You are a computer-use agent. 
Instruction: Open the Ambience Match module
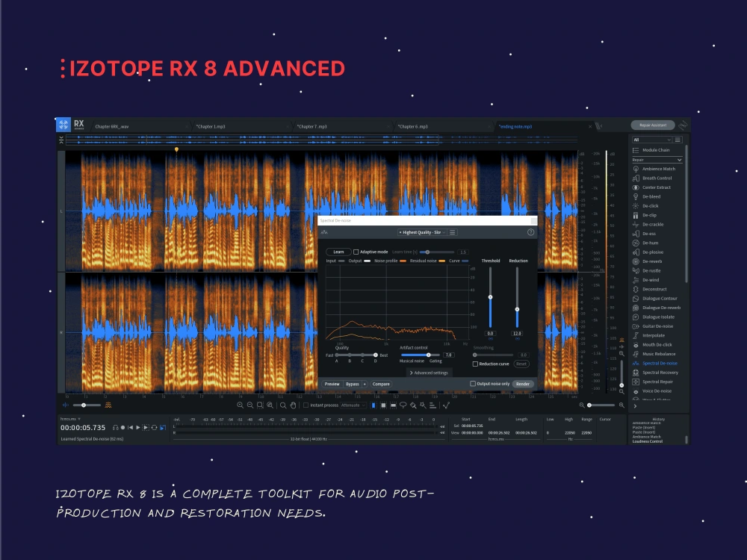click(x=654, y=169)
